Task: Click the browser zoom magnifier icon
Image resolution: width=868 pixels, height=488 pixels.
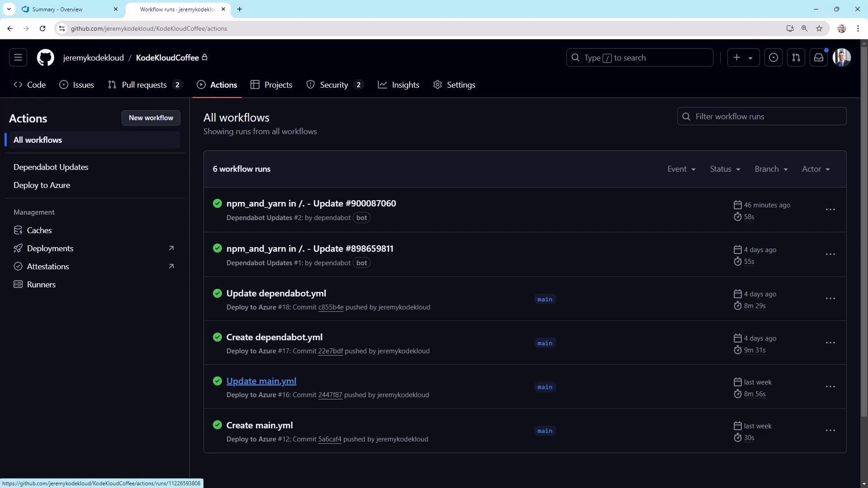Action: 805,28
